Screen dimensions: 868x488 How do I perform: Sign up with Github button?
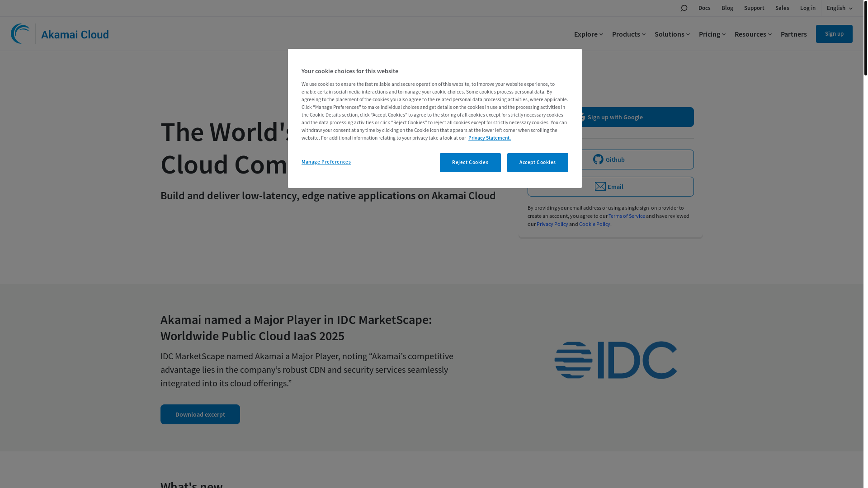[x=610, y=160]
